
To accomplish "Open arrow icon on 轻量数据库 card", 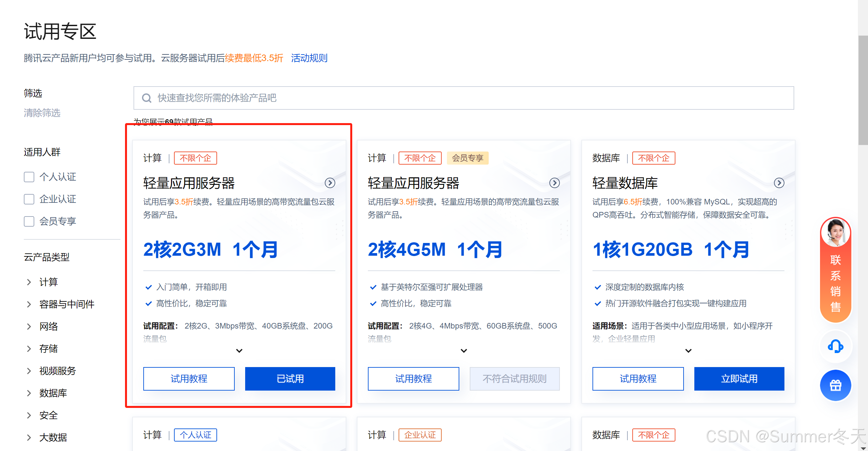I will [x=779, y=183].
